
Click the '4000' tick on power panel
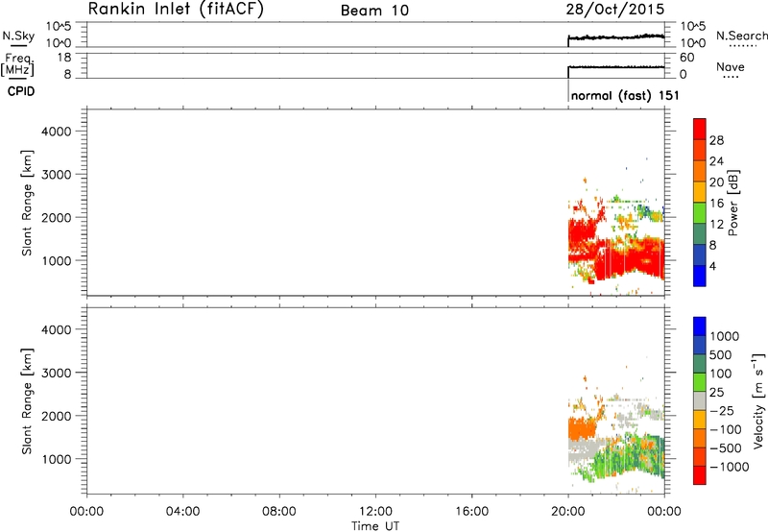click(57, 132)
